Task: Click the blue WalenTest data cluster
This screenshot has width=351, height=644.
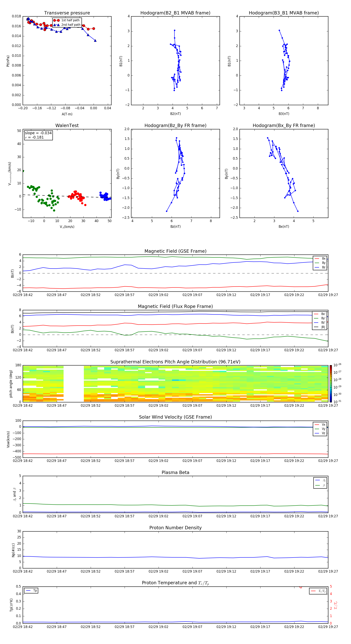Action: click(x=105, y=197)
